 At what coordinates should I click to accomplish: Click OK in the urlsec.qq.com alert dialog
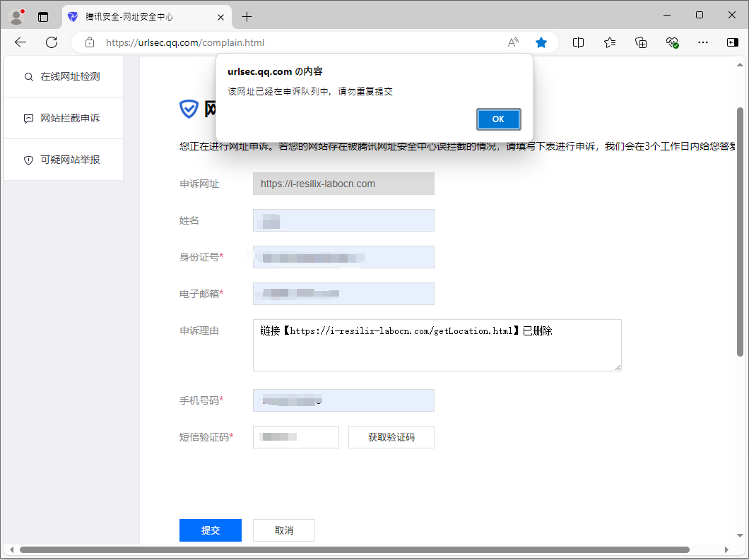click(498, 119)
